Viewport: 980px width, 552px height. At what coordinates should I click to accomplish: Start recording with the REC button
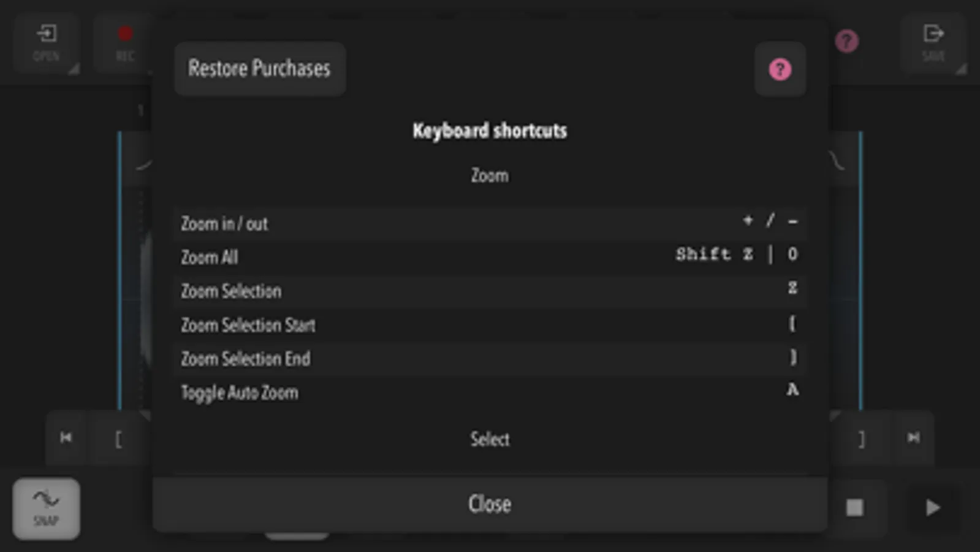[125, 43]
